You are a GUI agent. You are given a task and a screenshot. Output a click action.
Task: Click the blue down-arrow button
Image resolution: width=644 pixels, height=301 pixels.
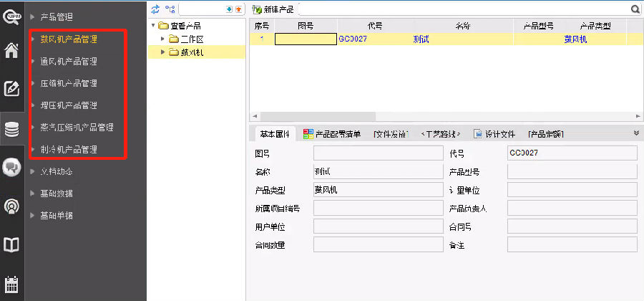(229, 9)
